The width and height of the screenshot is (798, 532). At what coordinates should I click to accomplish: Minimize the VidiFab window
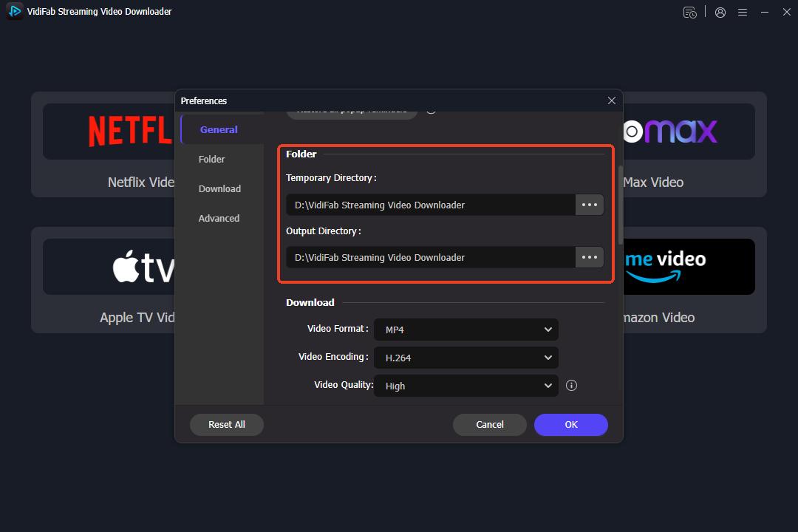tap(765, 13)
